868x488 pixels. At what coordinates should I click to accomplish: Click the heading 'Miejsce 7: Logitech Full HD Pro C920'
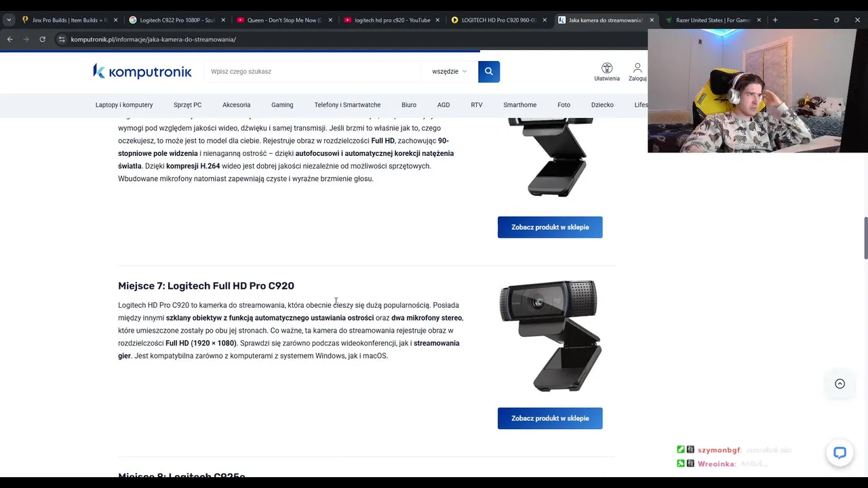pos(206,286)
